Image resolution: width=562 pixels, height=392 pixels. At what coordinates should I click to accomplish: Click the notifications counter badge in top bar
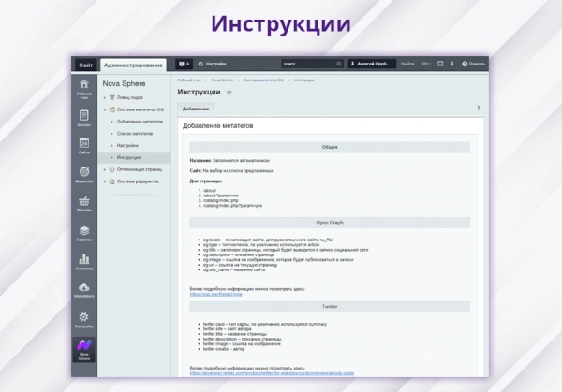(184, 64)
